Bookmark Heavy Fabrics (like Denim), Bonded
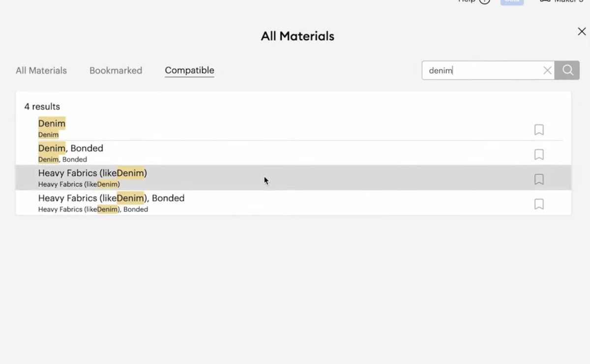Image resolution: width=590 pixels, height=364 pixels. (539, 204)
